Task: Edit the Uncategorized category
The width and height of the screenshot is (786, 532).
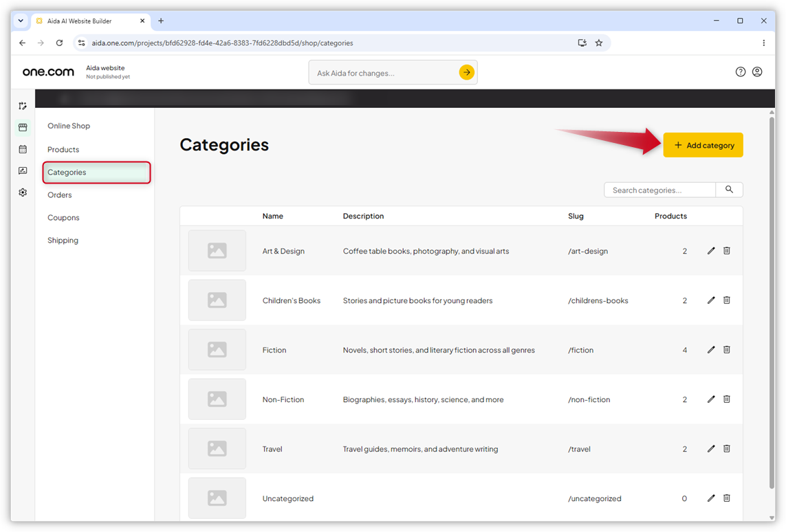Action: click(x=711, y=498)
